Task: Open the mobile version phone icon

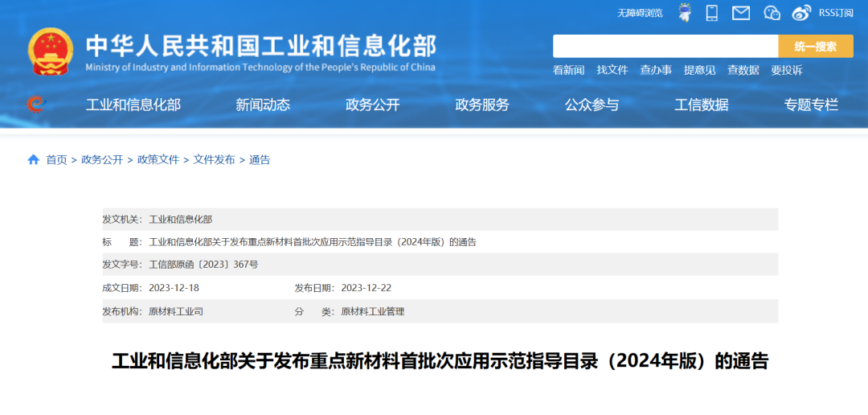Action: [712, 13]
